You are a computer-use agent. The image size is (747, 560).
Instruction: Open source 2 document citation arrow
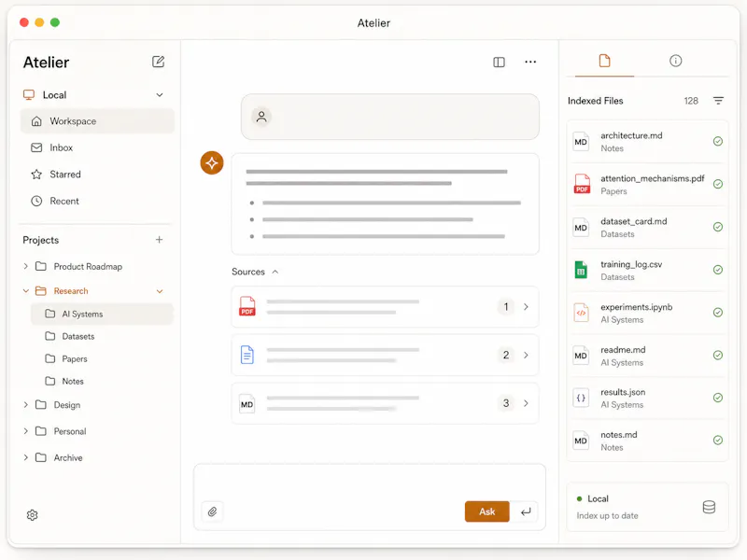click(526, 355)
